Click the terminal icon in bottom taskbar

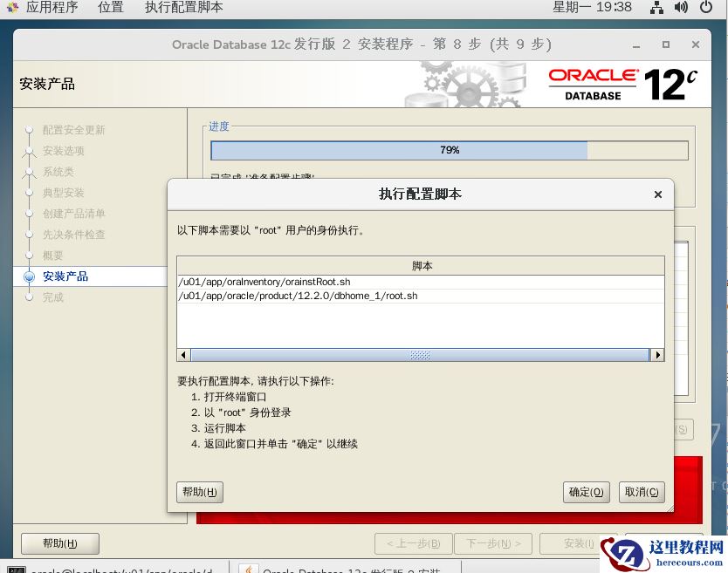pos(17,570)
